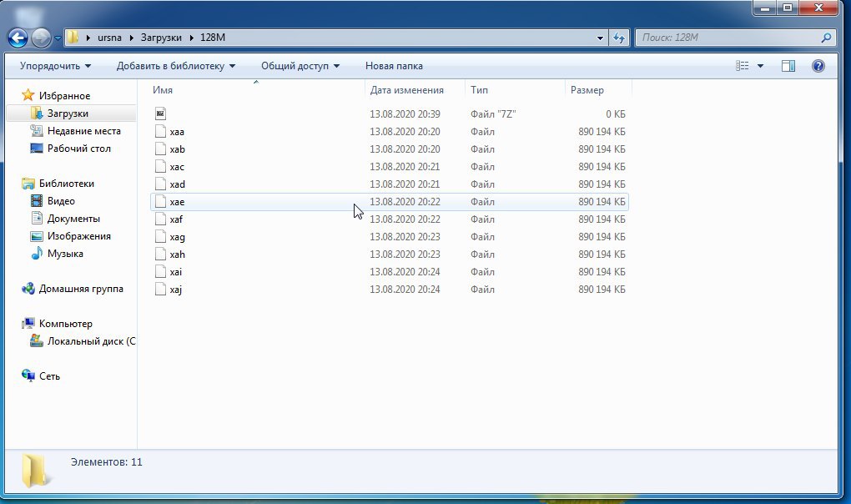Screen dimensions: 851x504
Task: Open the Документы library
Action: (73, 219)
